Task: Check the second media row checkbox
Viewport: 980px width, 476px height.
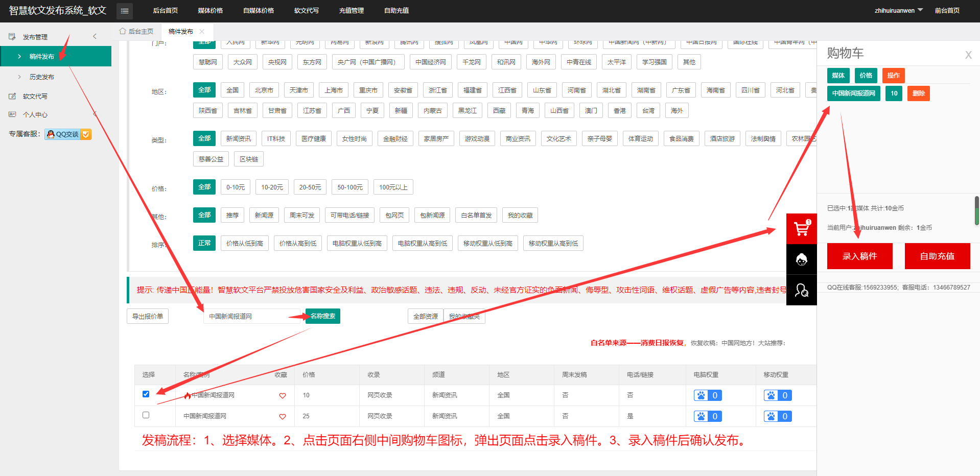Action: click(x=146, y=415)
